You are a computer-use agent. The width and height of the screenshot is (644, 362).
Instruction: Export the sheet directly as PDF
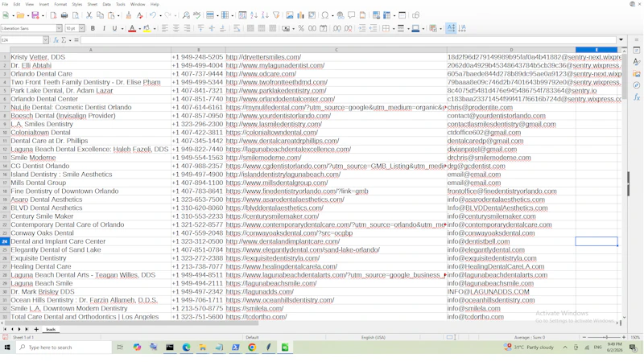coord(53,15)
